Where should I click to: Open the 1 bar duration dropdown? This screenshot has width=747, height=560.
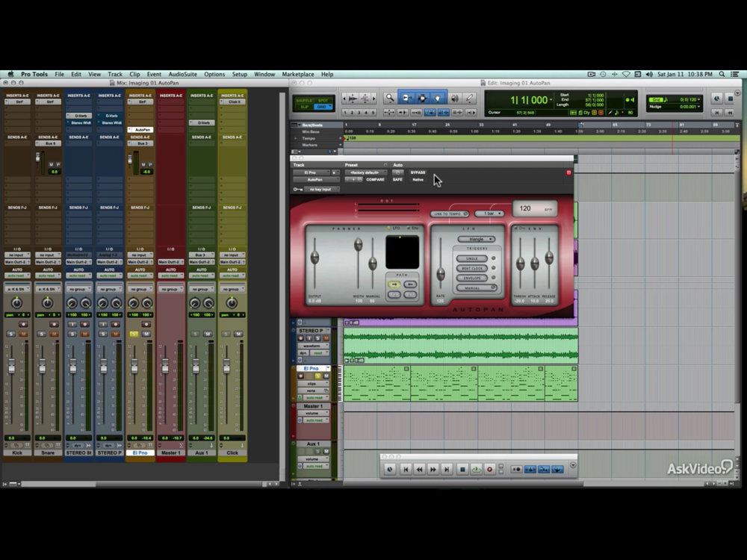(x=489, y=214)
